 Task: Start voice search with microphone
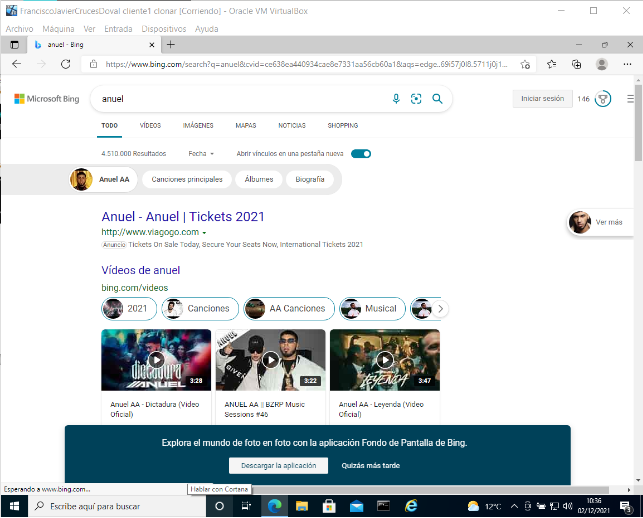(396, 99)
